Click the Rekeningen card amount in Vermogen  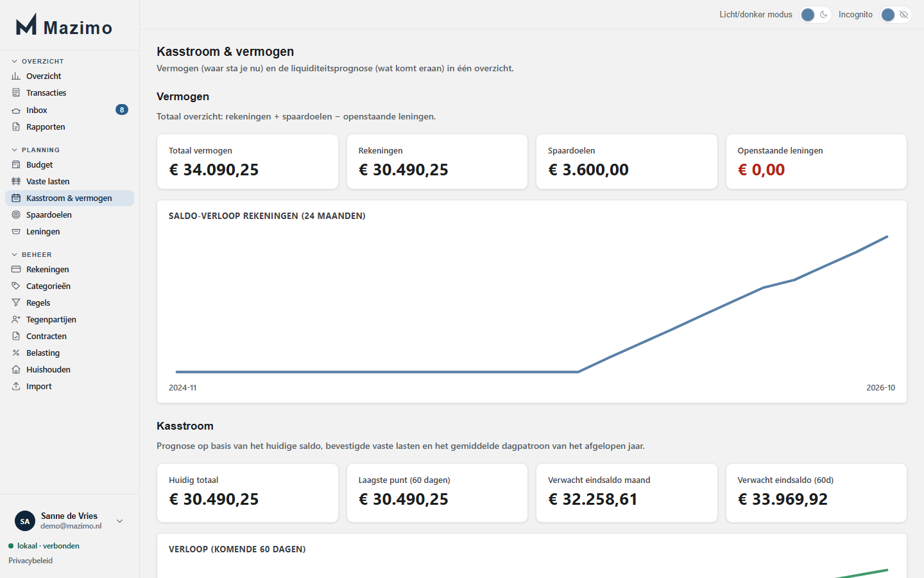[404, 170]
